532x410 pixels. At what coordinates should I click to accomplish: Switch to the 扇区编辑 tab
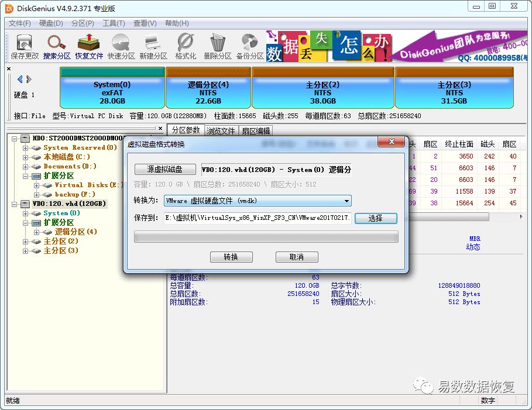click(256, 131)
